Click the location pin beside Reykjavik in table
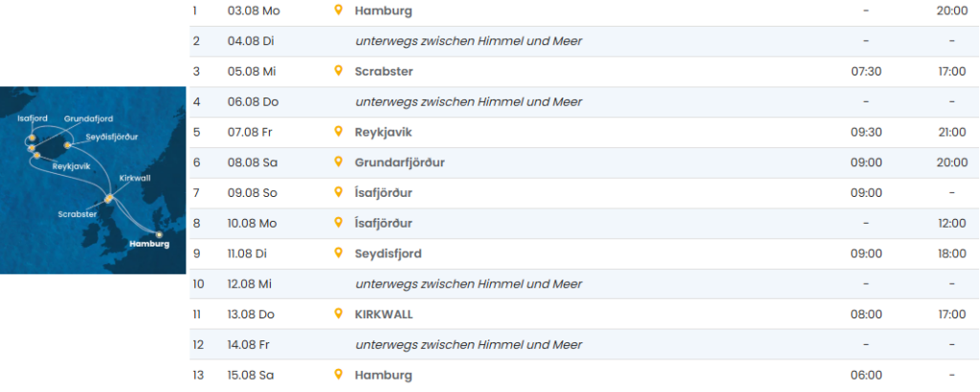The height and width of the screenshot is (392, 980). [338, 132]
